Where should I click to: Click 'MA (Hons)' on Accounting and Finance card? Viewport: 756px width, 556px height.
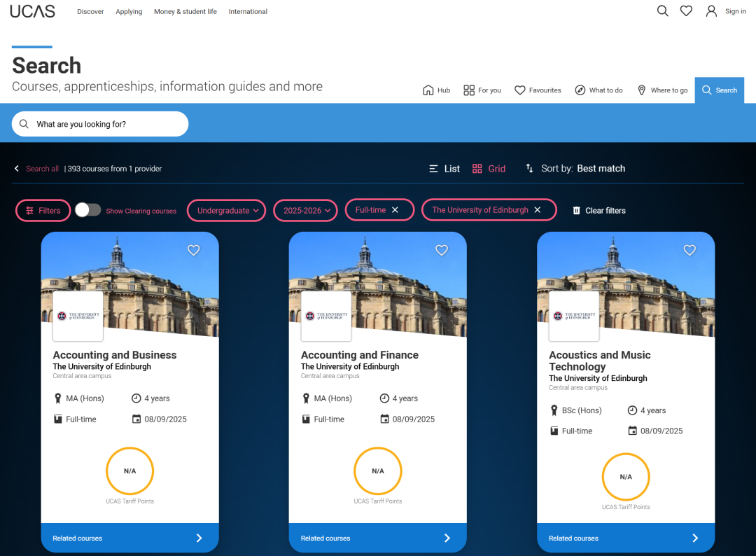click(x=332, y=398)
